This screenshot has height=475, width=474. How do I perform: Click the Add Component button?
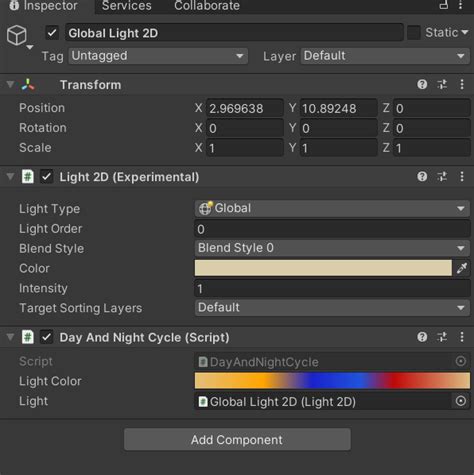pyautogui.click(x=237, y=439)
